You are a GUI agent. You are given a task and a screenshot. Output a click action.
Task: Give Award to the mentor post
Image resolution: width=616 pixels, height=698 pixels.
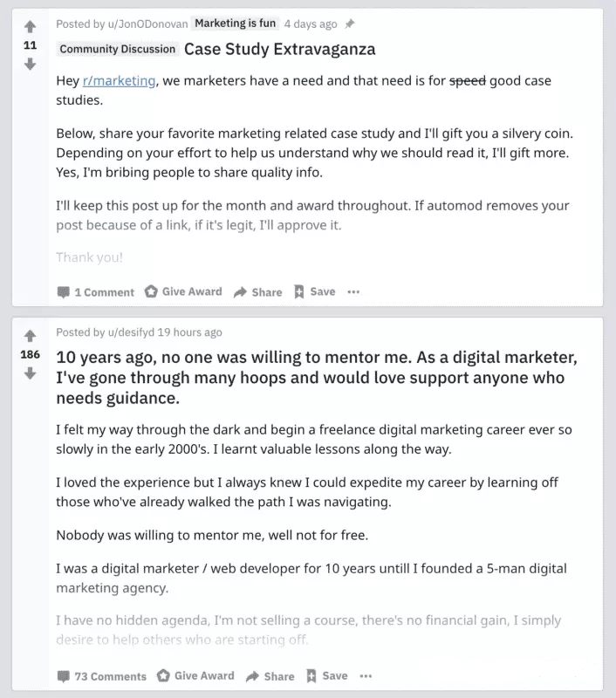[195, 675]
